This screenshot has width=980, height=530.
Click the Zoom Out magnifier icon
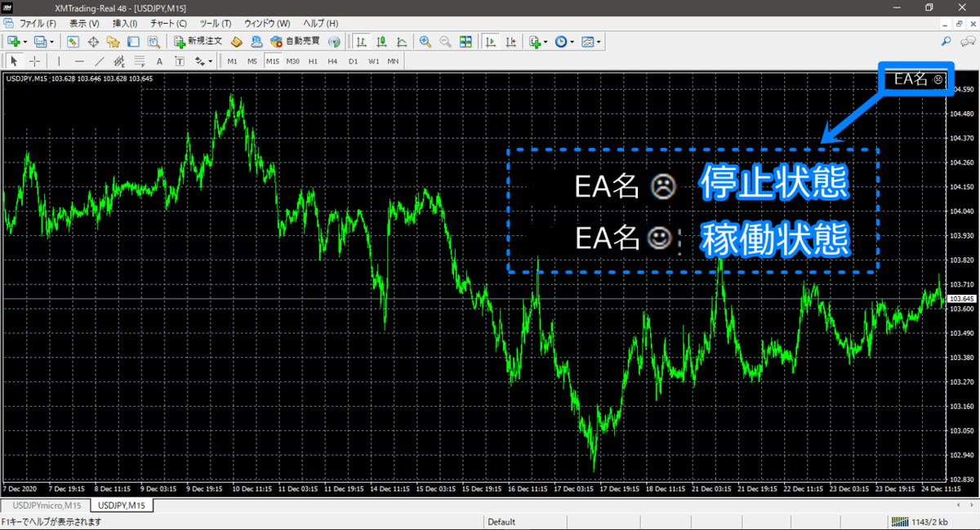[445, 41]
